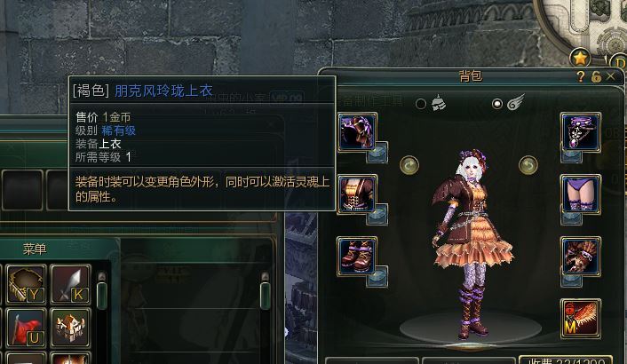Toggle the small button under top slot
The height and width of the screenshot is (364, 627).
click(x=377, y=215)
